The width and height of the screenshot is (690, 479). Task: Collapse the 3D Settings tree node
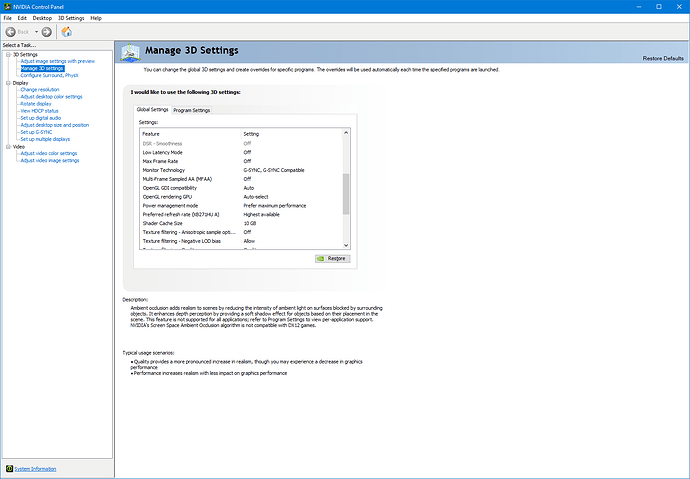coord(6,54)
